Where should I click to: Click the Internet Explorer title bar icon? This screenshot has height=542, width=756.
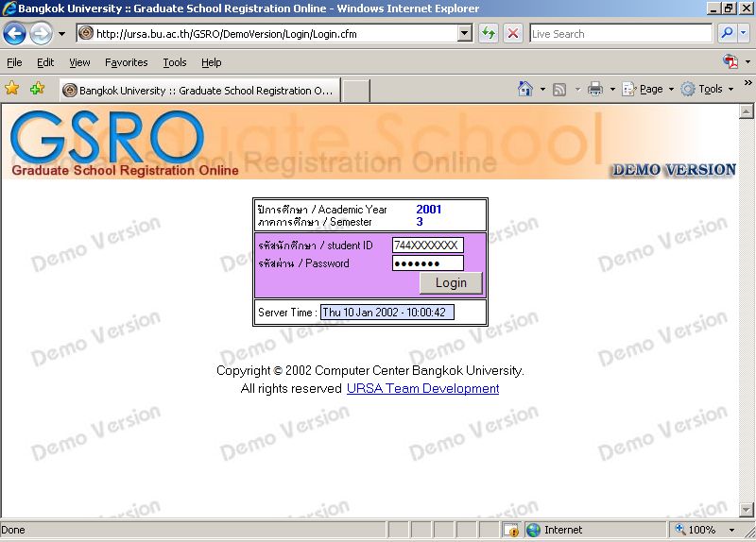coord(9,8)
